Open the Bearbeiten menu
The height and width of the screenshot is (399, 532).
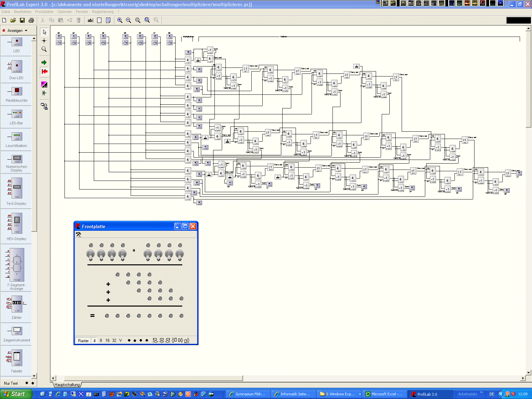(x=23, y=12)
